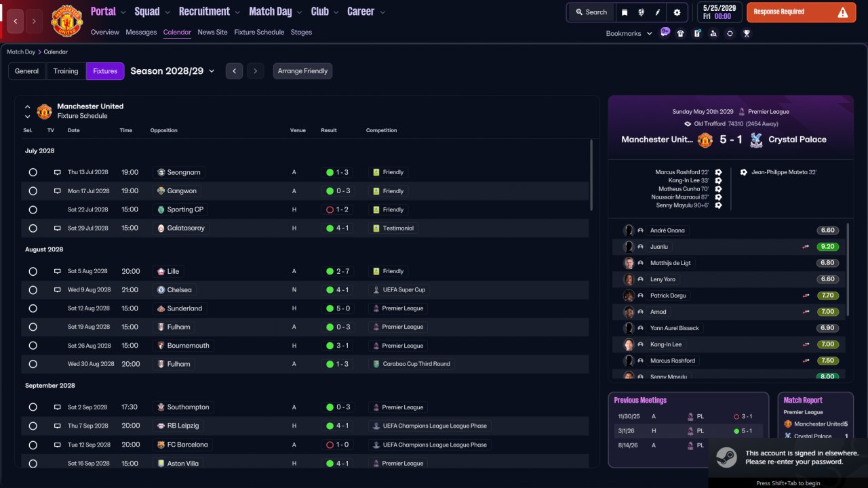Select the radio button for Seongnam fixture
868x488 pixels.
[33, 172]
